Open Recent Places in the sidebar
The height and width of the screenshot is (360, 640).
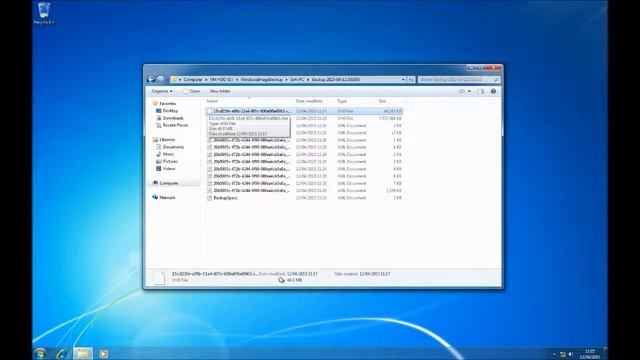[x=172, y=125]
